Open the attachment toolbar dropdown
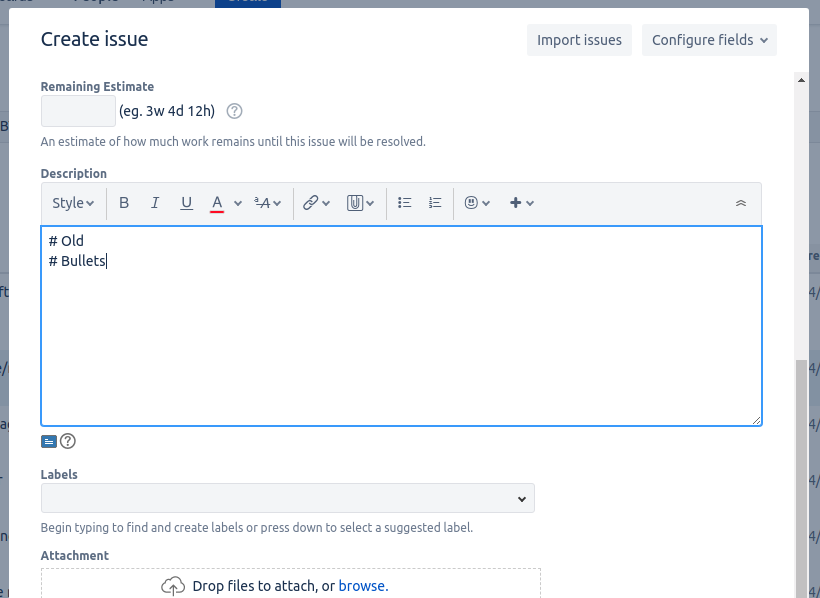 click(x=360, y=203)
